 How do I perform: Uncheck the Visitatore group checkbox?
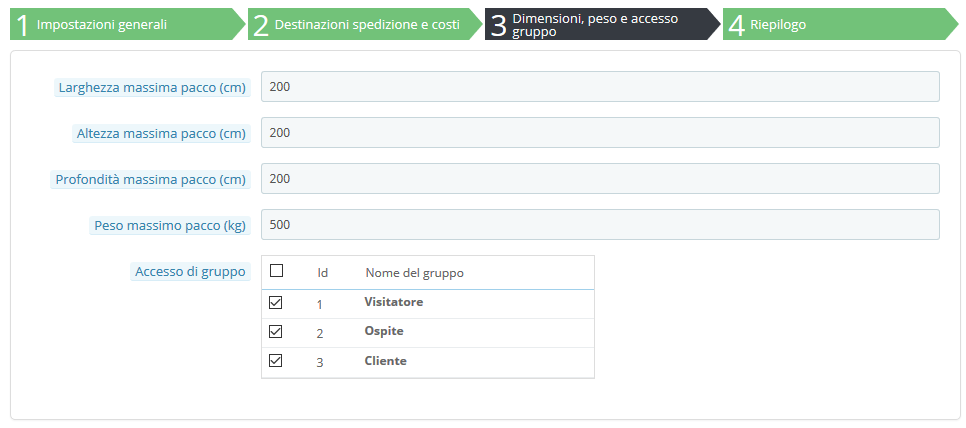point(276,303)
